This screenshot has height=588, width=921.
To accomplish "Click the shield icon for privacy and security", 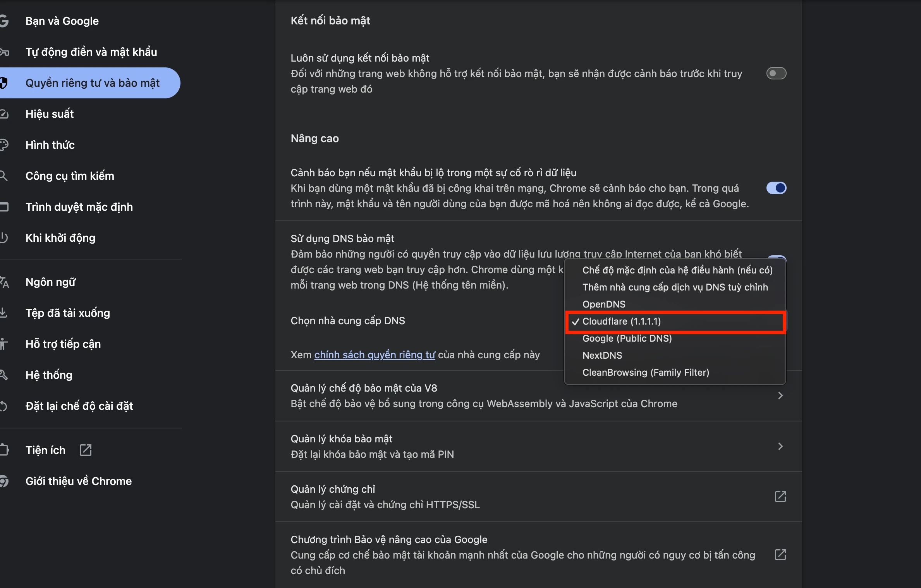I will tap(3, 83).
